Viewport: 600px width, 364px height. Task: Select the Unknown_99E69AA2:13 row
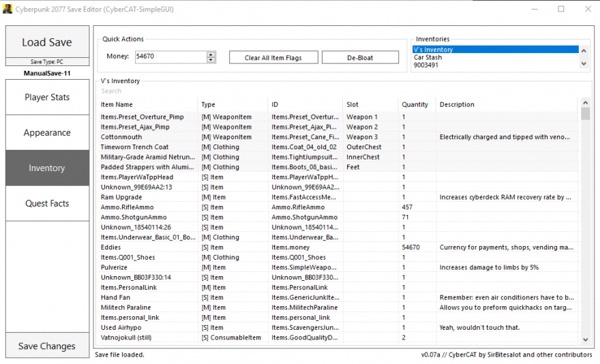[x=339, y=187]
